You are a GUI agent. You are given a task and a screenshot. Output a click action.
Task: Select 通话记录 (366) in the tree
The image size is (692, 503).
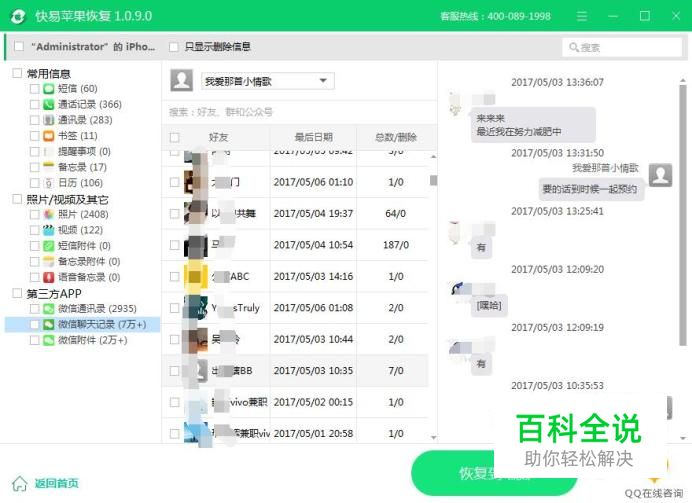(x=90, y=105)
